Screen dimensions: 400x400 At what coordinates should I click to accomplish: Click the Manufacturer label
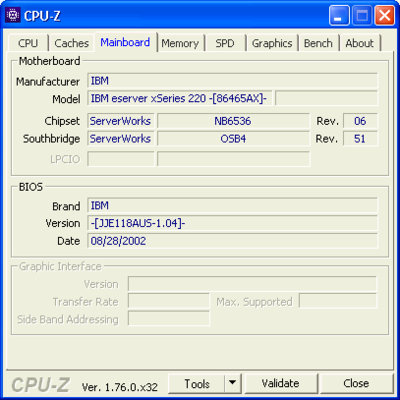point(48,82)
